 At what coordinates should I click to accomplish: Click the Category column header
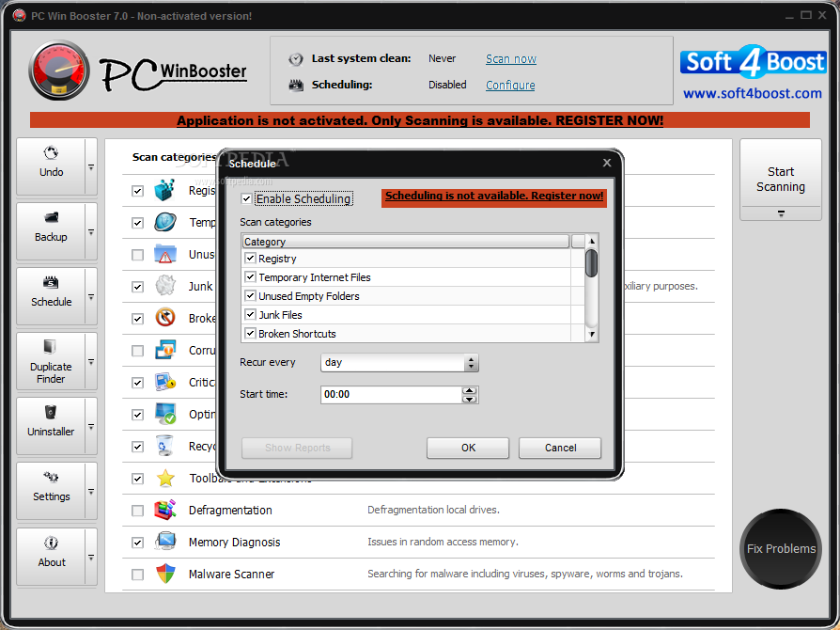406,242
